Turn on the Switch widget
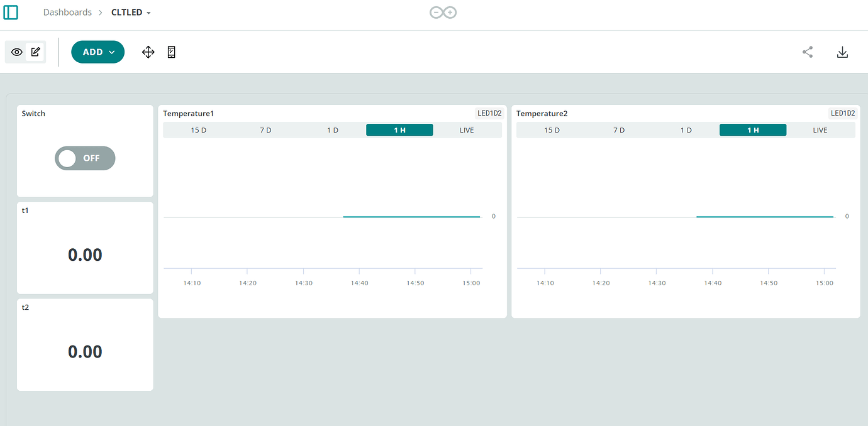This screenshot has height=426, width=868. coord(85,158)
